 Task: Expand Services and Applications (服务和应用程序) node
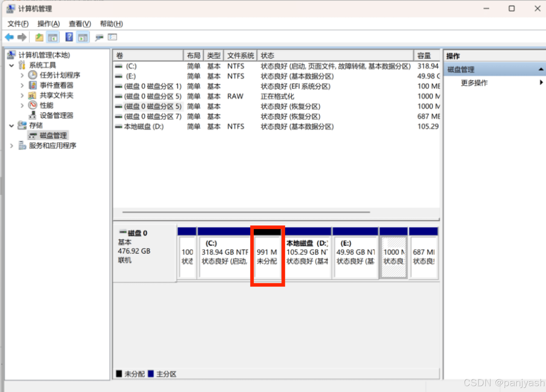[11, 146]
